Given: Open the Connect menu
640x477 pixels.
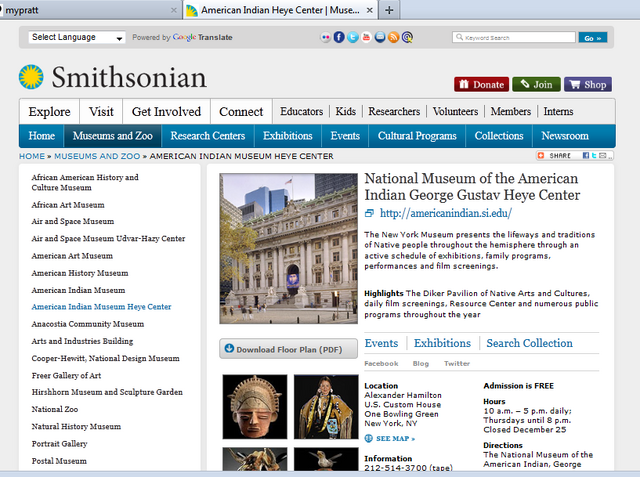Looking at the screenshot, I should click(x=241, y=111).
